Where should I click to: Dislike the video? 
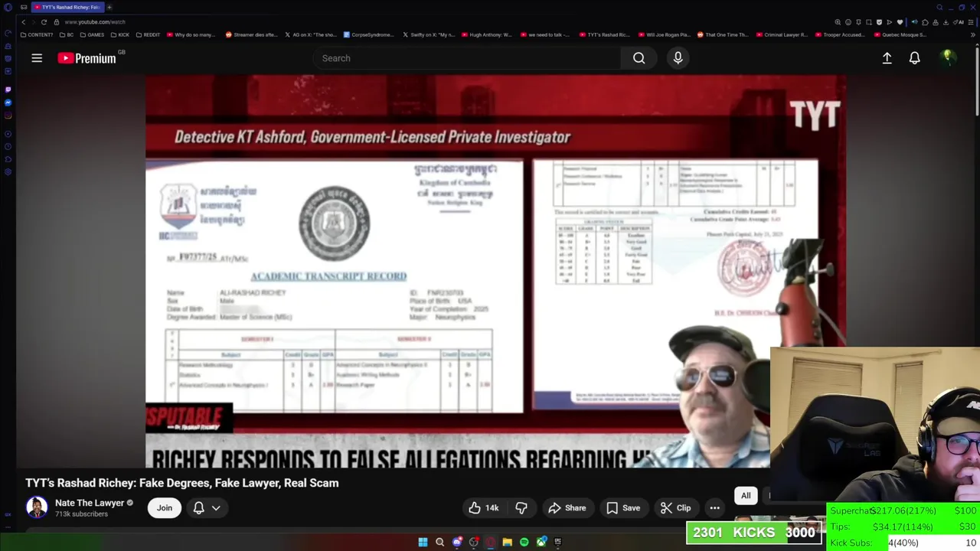tap(521, 508)
